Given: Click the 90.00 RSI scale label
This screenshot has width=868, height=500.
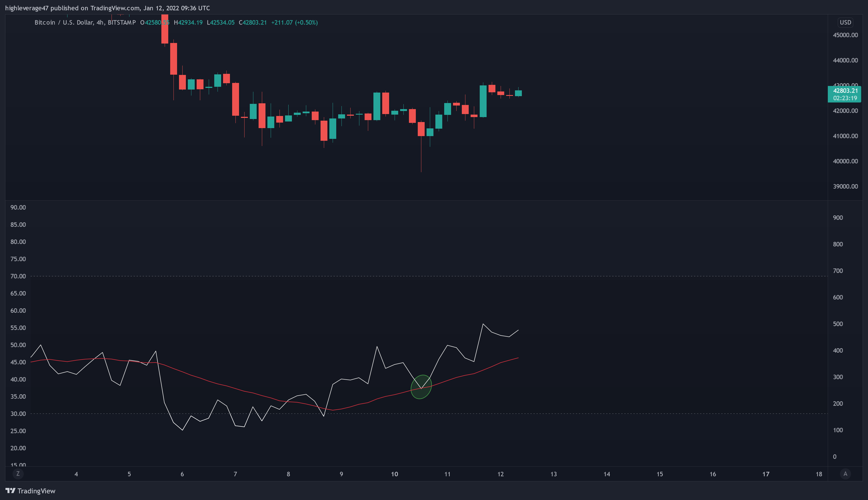Looking at the screenshot, I should (x=18, y=207).
